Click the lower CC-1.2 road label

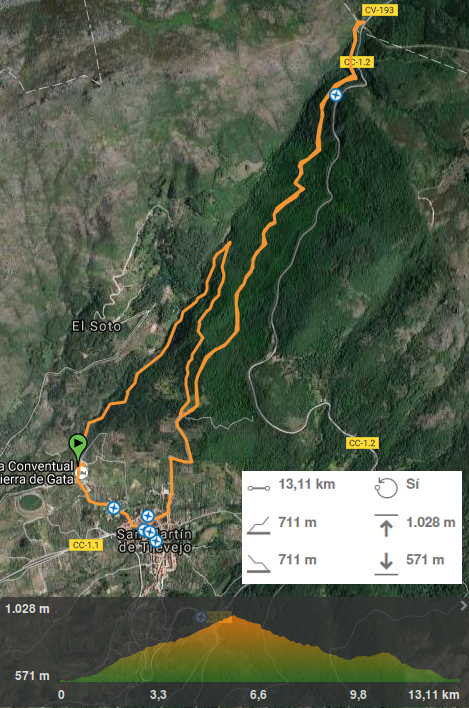(x=362, y=443)
